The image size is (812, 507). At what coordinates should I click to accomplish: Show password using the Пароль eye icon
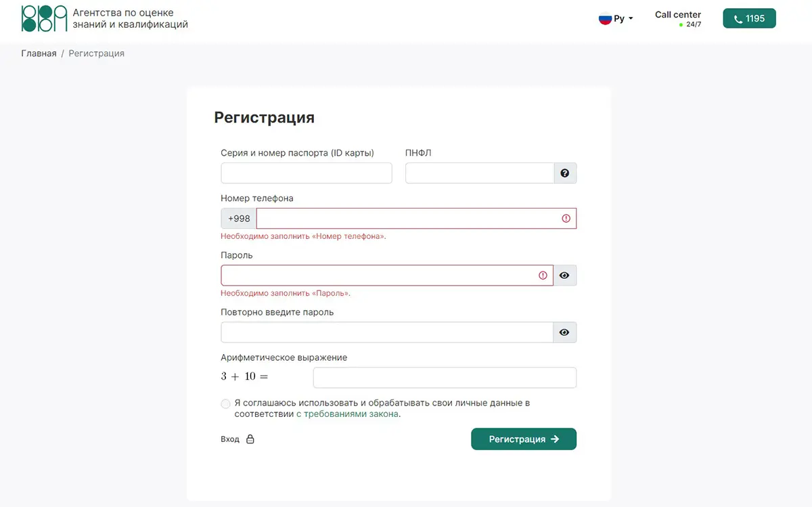(565, 275)
